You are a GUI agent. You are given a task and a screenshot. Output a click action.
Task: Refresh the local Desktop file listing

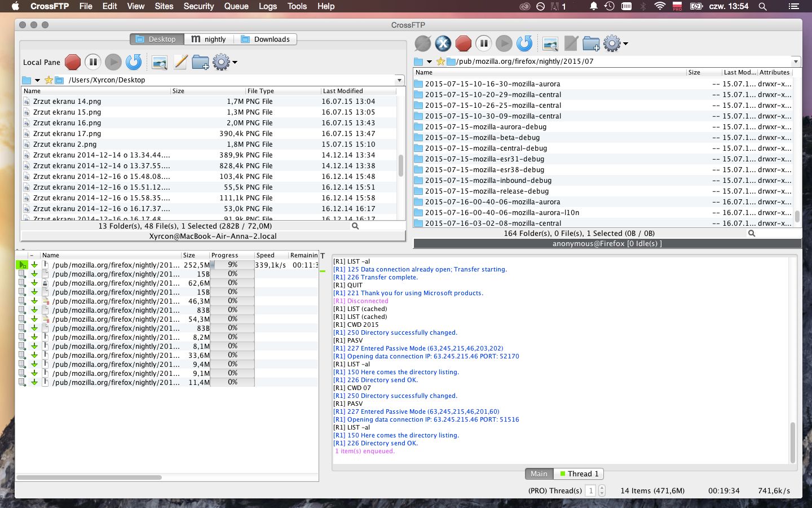(134, 62)
